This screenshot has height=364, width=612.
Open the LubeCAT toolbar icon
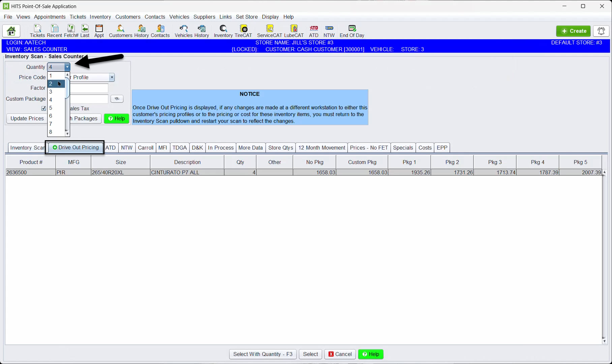pyautogui.click(x=294, y=31)
